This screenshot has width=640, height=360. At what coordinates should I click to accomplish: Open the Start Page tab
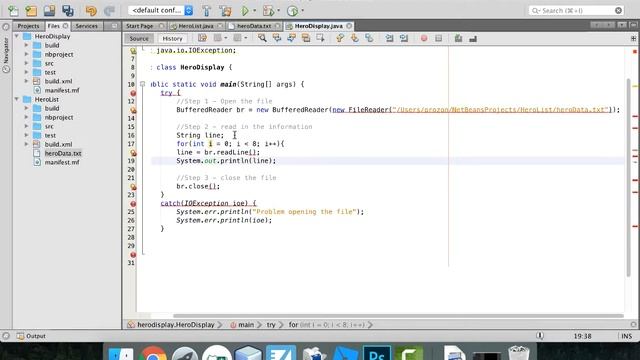140,26
